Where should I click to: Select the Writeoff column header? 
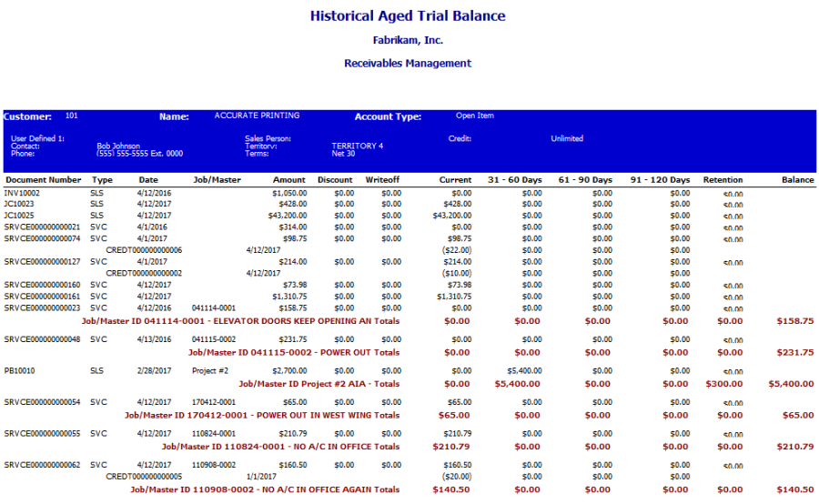click(x=382, y=180)
